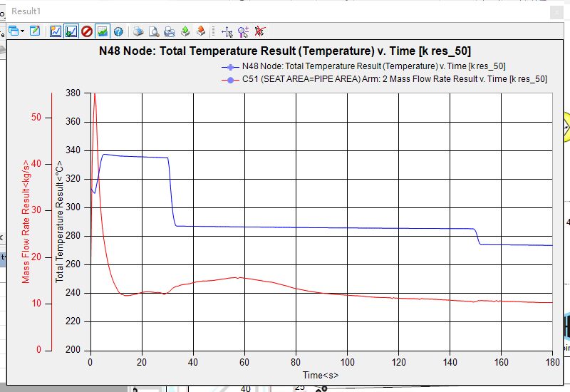Click the 60 time axis value
The width and height of the screenshot is (570, 392).
(x=244, y=362)
